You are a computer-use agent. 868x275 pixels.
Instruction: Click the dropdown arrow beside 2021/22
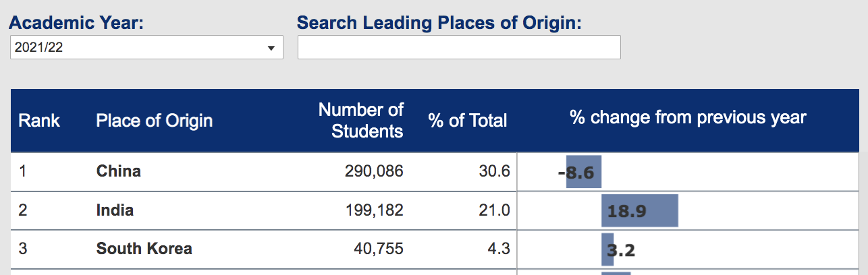pos(271,48)
